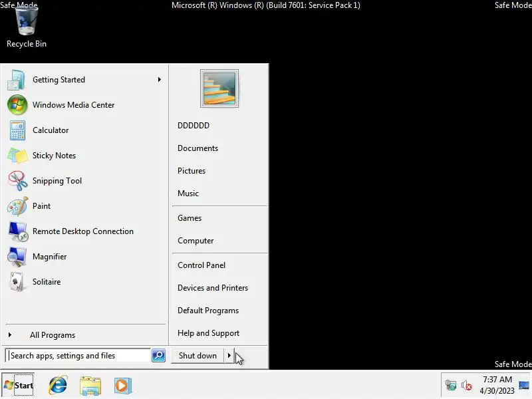The image size is (532, 399).
Task: Click the display tray icon next to the clock
Action: pyautogui.click(x=524, y=386)
